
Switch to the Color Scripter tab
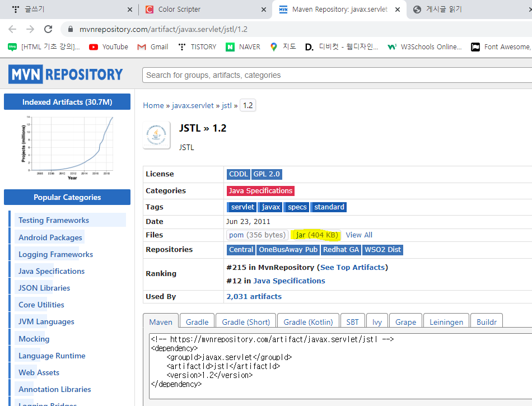(x=206, y=10)
